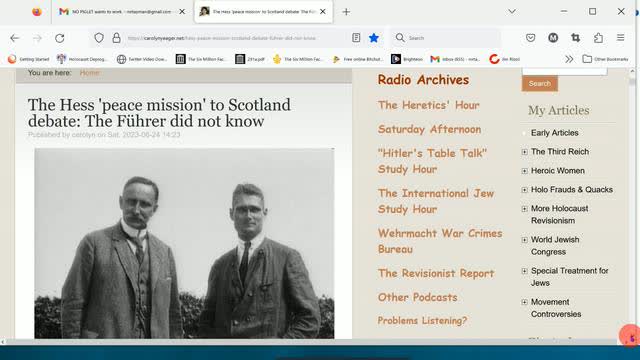Expand Movement Controversies section
640x360 pixels.
524,302
